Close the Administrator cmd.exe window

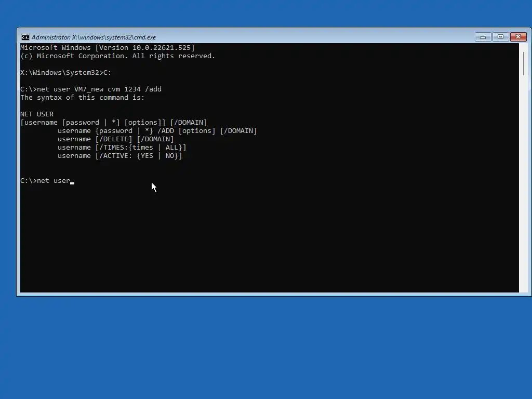click(x=518, y=37)
